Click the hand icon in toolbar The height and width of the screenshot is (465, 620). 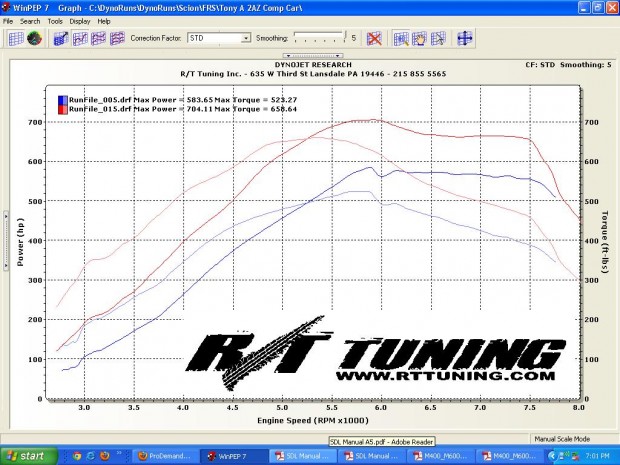click(419, 39)
